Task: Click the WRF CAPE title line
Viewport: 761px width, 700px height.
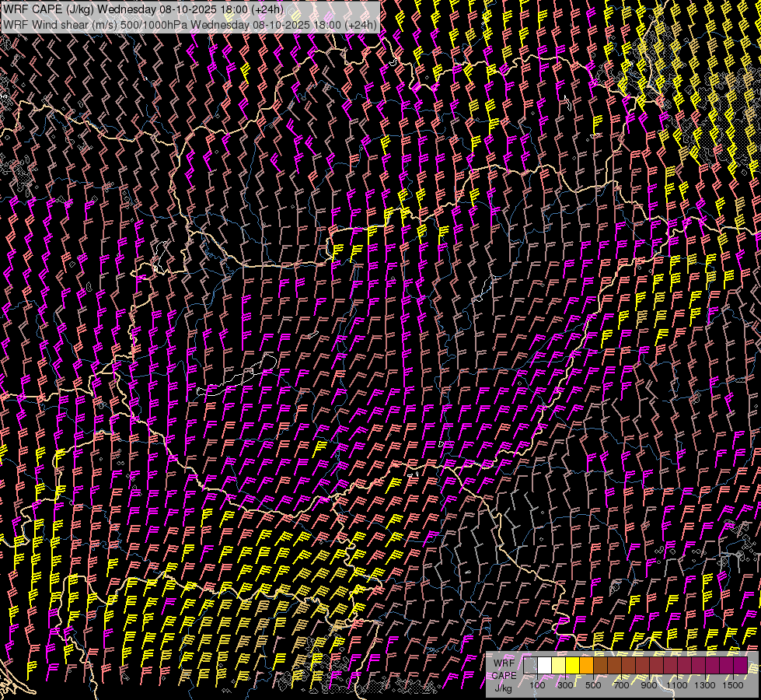Action: pyautogui.click(x=144, y=9)
